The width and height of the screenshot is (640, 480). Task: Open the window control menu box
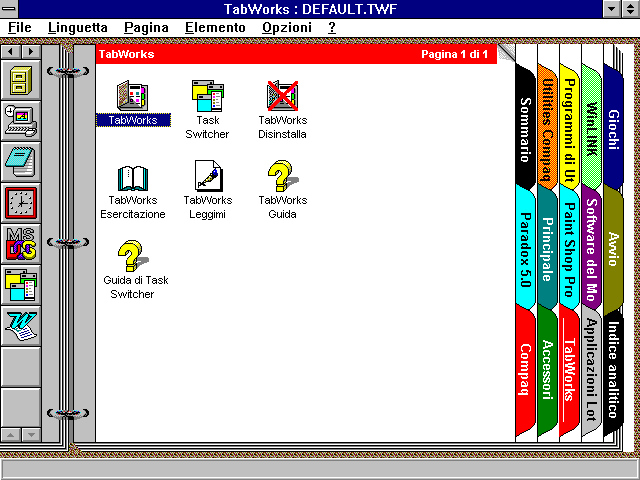[x=9, y=9]
